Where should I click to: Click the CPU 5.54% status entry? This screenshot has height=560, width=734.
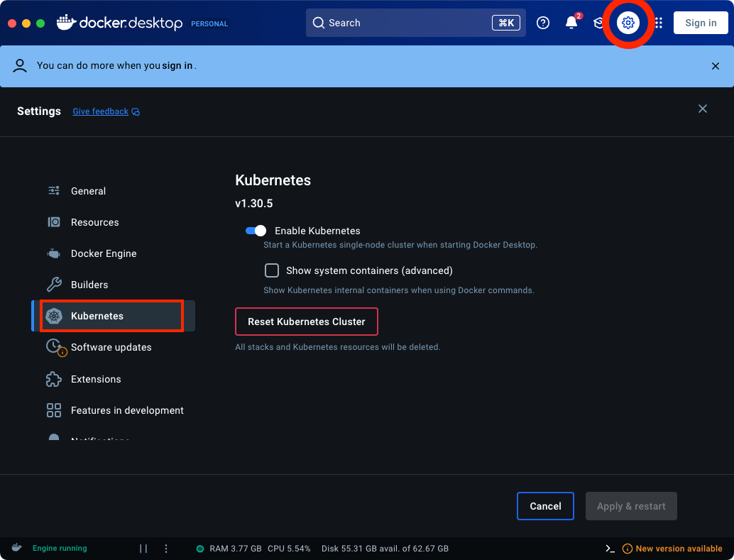tap(289, 549)
